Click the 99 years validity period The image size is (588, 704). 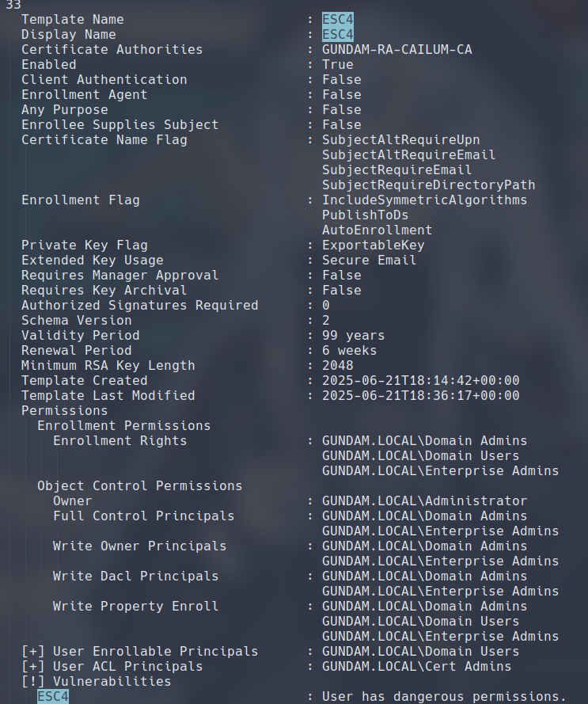tap(353, 335)
